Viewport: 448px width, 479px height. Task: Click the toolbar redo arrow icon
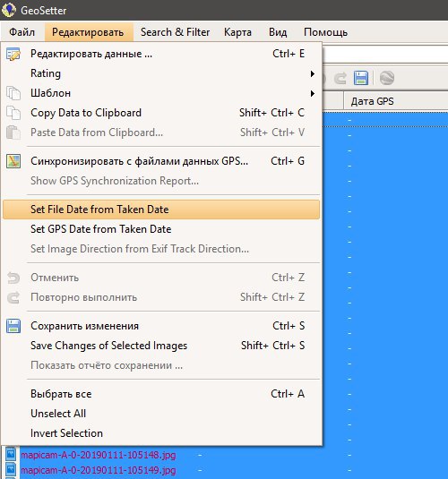pyautogui.click(x=340, y=78)
